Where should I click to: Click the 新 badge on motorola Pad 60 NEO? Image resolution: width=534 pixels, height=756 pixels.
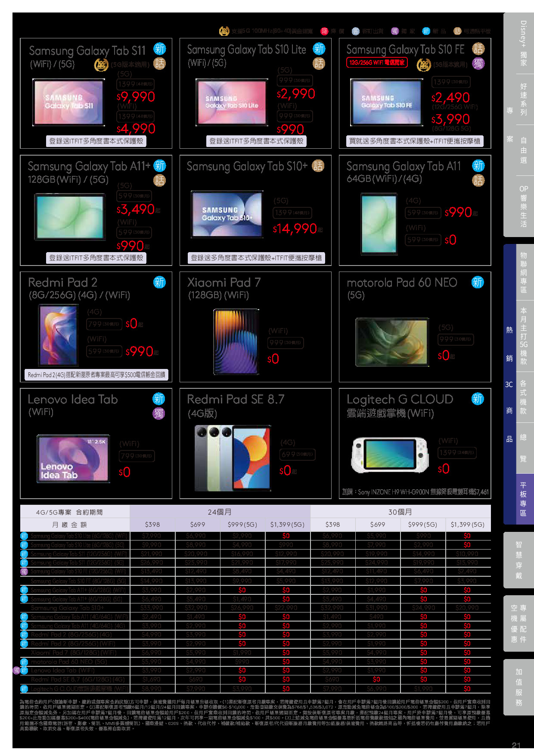click(478, 282)
